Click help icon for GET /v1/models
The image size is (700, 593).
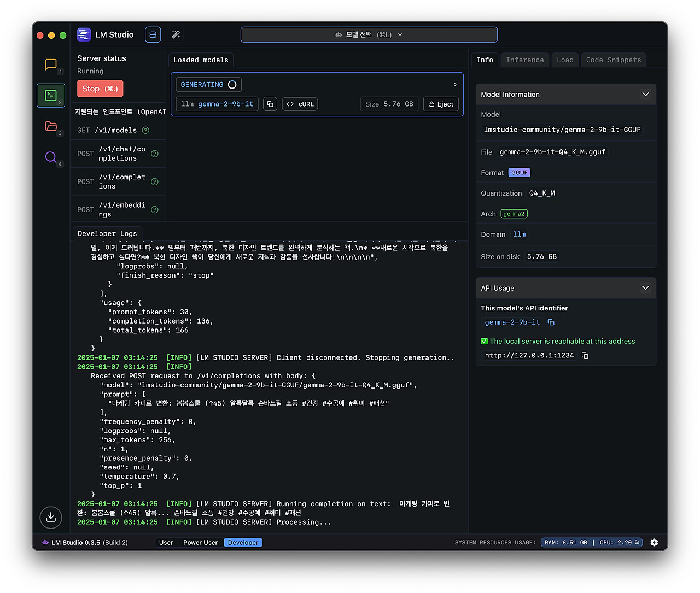(x=145, y=130)
